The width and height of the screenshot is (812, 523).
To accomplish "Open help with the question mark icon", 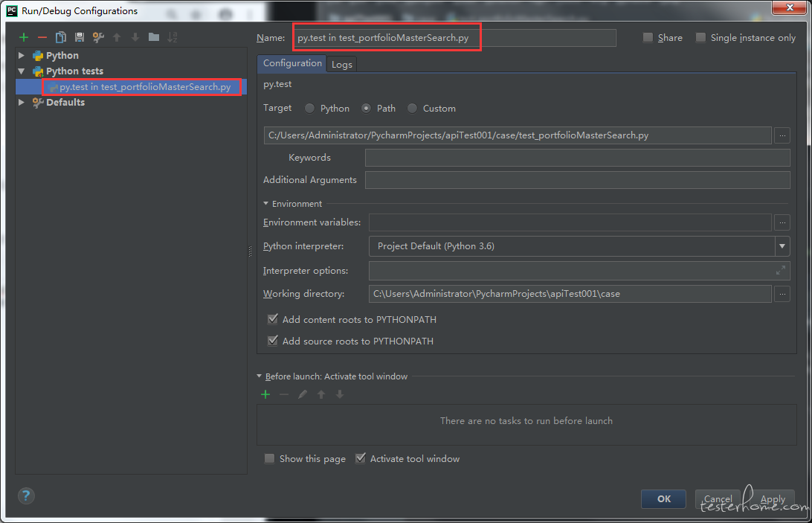I will coord(26,496).
